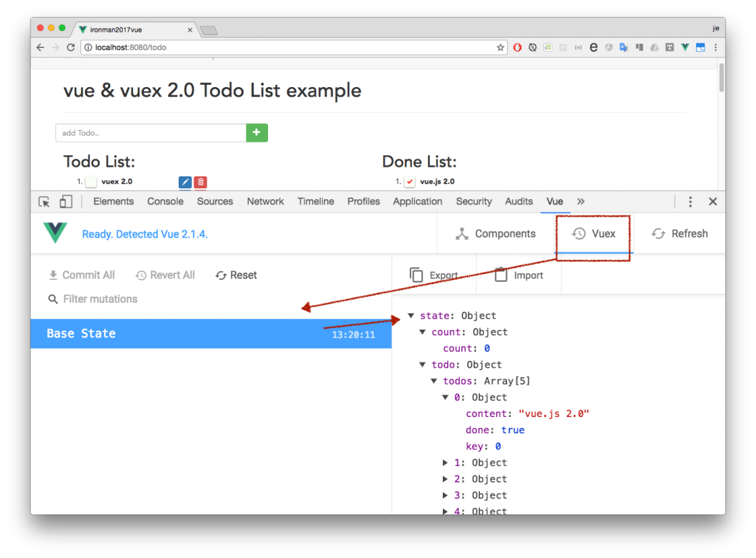The image size is (756, 558).
Task: Show more DevTools tabs with the chevrons
Action: [580, 201]
